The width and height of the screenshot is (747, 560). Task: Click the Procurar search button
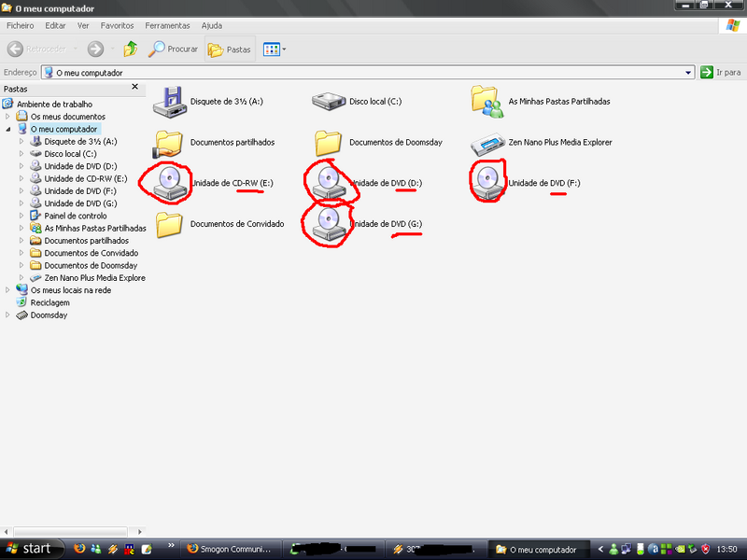coord(174,49)
